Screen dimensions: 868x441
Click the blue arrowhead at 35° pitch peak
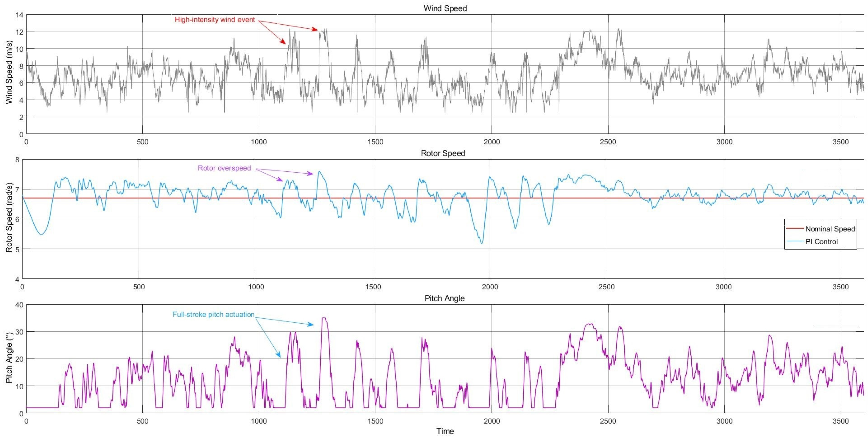tap(311, 325)
